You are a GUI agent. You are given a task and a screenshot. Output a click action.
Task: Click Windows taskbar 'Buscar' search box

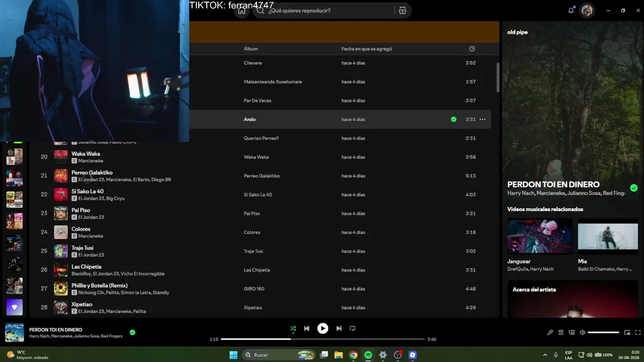click(279, 355)
